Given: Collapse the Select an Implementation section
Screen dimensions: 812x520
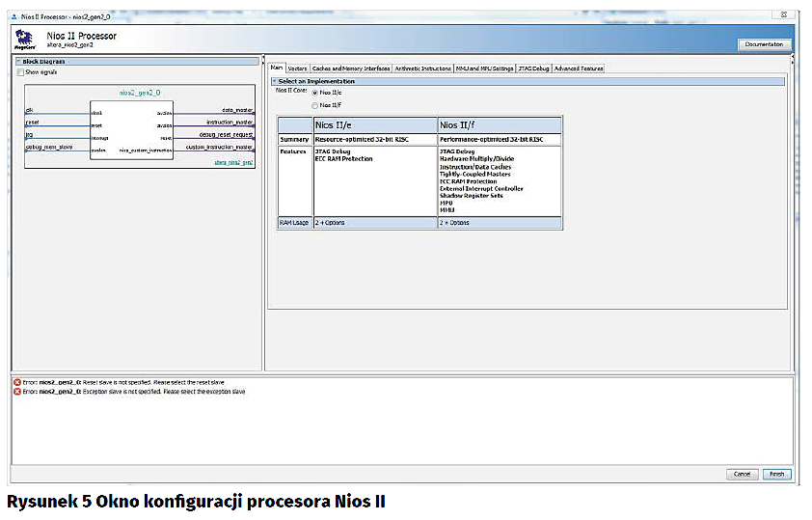Looking at the screenshot, I should (274, 81).
